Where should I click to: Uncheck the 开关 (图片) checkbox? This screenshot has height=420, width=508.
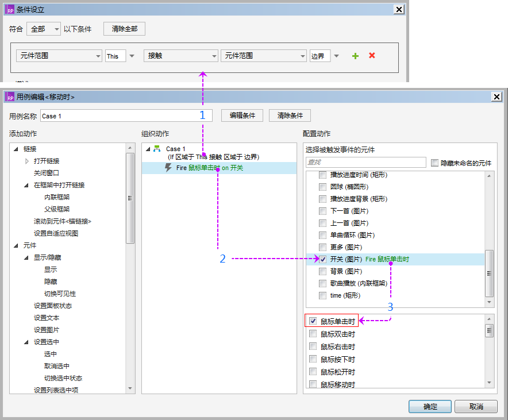pos(323,259)
